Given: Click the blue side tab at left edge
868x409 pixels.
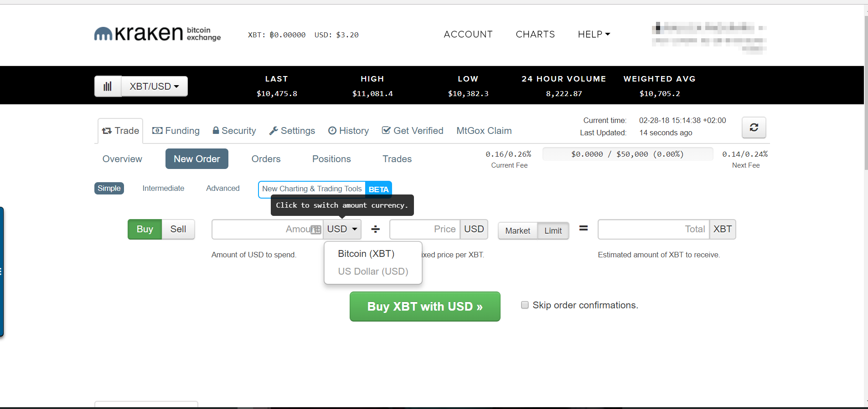Looking at the screenshot, I should click(2, 272).
